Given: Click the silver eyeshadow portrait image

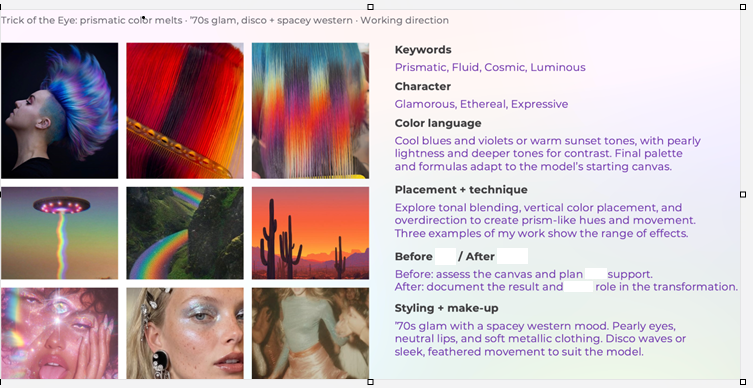Looking at the screenshot, I should (x=185, y=333).
